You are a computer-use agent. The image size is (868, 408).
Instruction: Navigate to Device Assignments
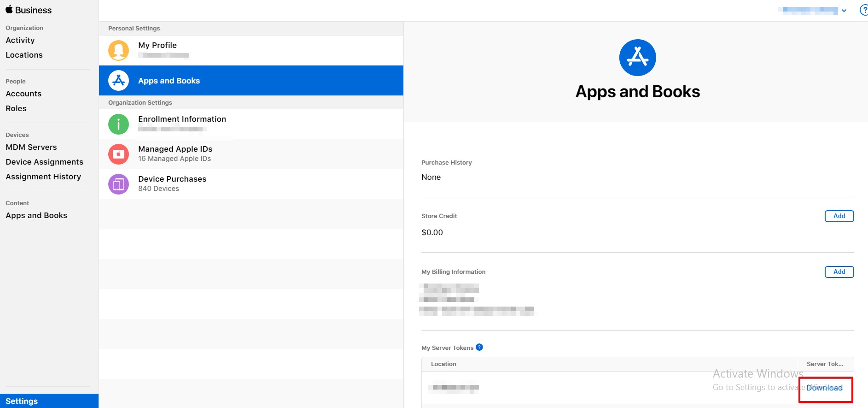44,162
